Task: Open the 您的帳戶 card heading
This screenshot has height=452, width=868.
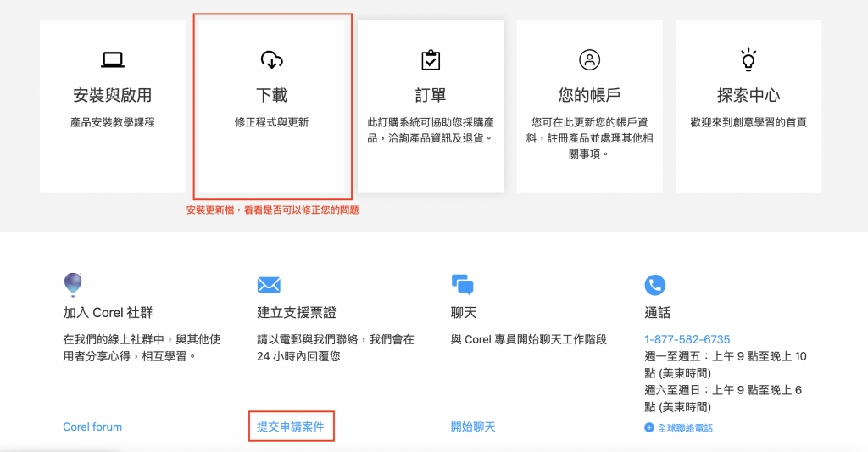Action: 590,95
